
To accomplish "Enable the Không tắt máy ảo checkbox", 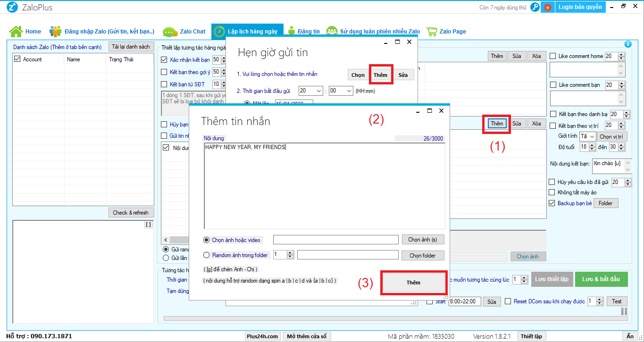I will click(x=553, y=192).
